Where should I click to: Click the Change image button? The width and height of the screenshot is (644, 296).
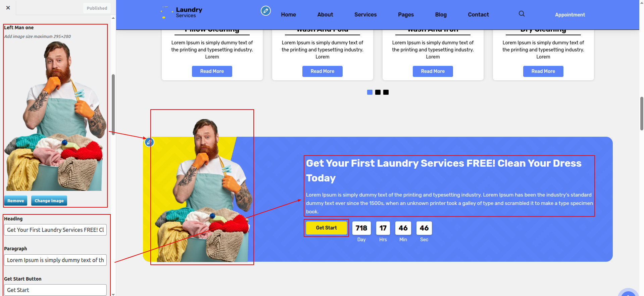pos(49,201)
